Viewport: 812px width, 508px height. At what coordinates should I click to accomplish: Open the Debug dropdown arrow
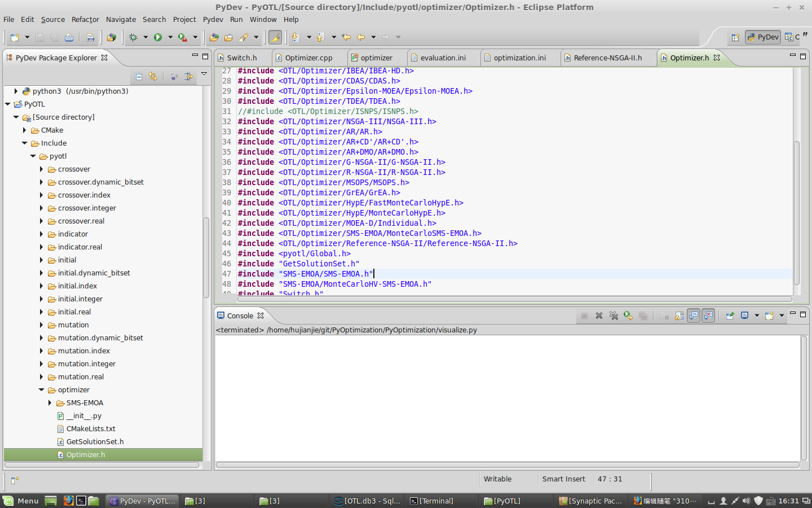145,37
